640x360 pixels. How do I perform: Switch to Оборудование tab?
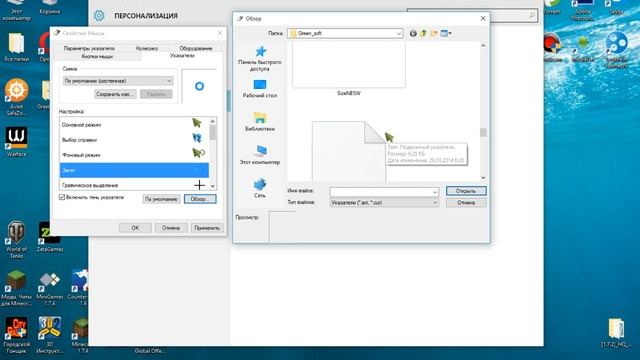click(196, 48)
